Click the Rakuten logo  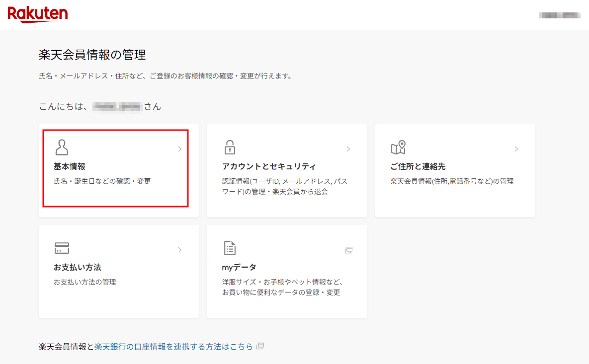[38, 14]
